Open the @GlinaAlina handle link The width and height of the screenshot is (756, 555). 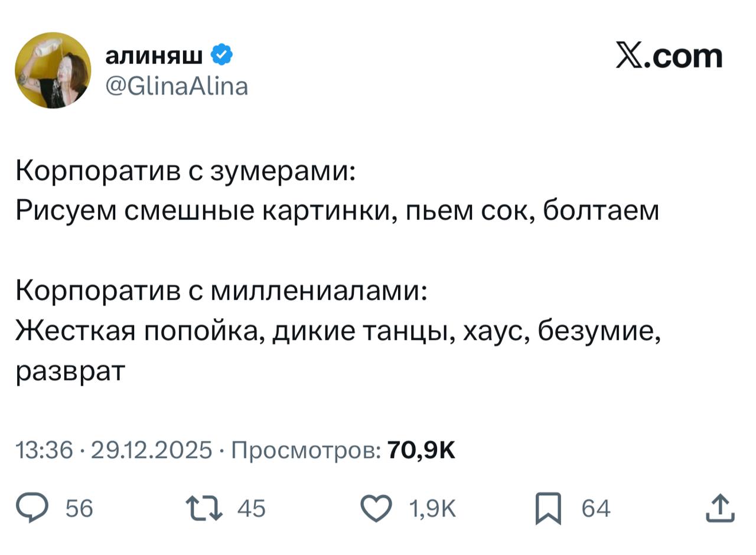coord(177,86)
